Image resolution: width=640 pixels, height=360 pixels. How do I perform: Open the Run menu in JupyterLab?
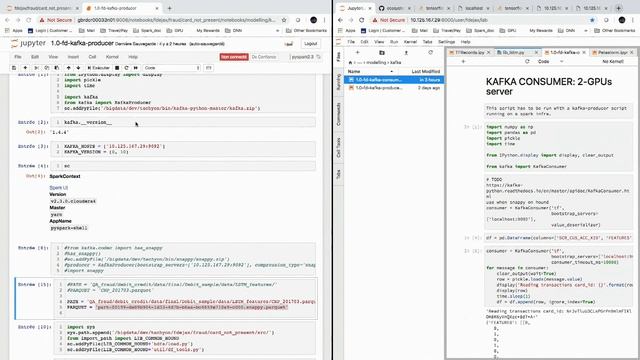coord(394,42)
